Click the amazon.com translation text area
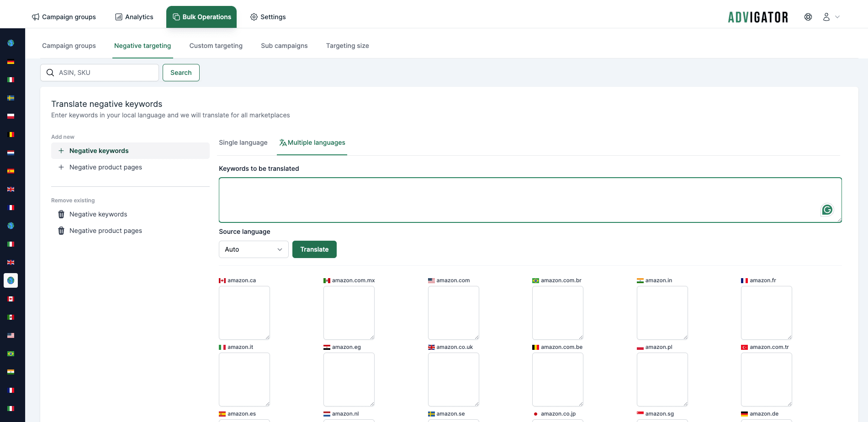Viewport: 868px width, 422px height. coord(453,313)
